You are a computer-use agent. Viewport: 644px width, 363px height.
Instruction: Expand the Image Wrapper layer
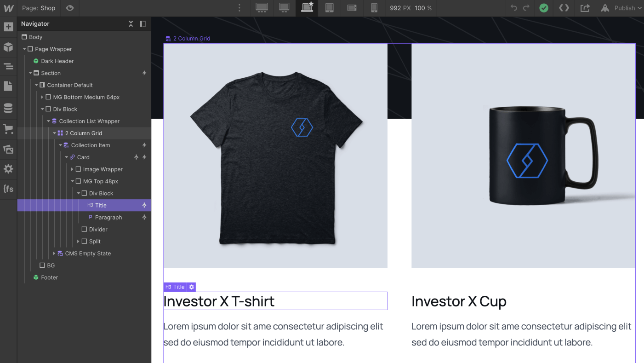pos(72,169)
